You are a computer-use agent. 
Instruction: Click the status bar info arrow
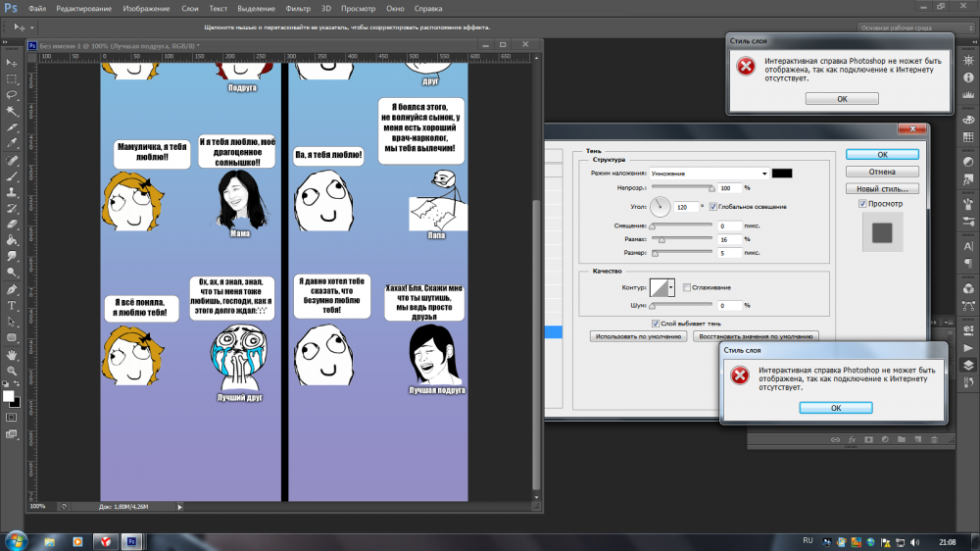coord(179,507)
